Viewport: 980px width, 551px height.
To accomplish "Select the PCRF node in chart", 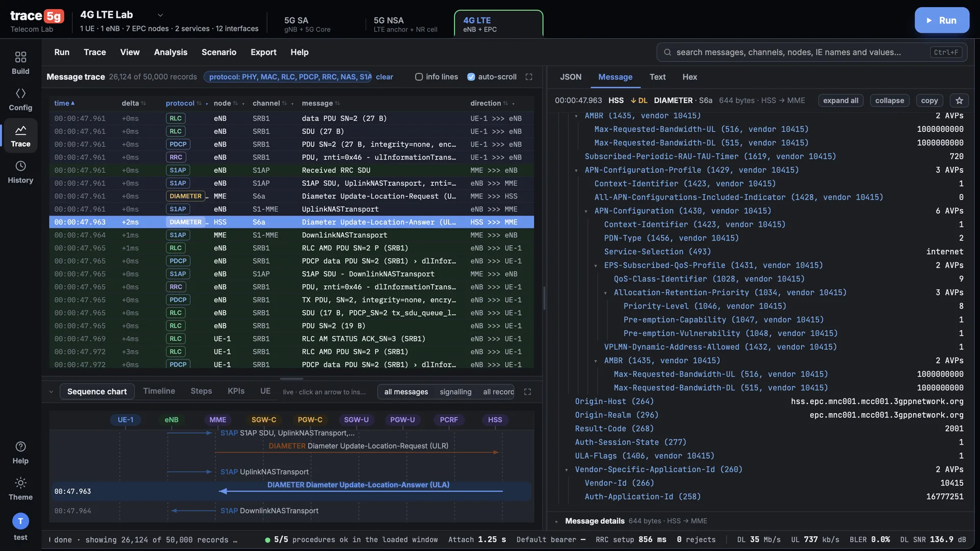I will [449, 420].
